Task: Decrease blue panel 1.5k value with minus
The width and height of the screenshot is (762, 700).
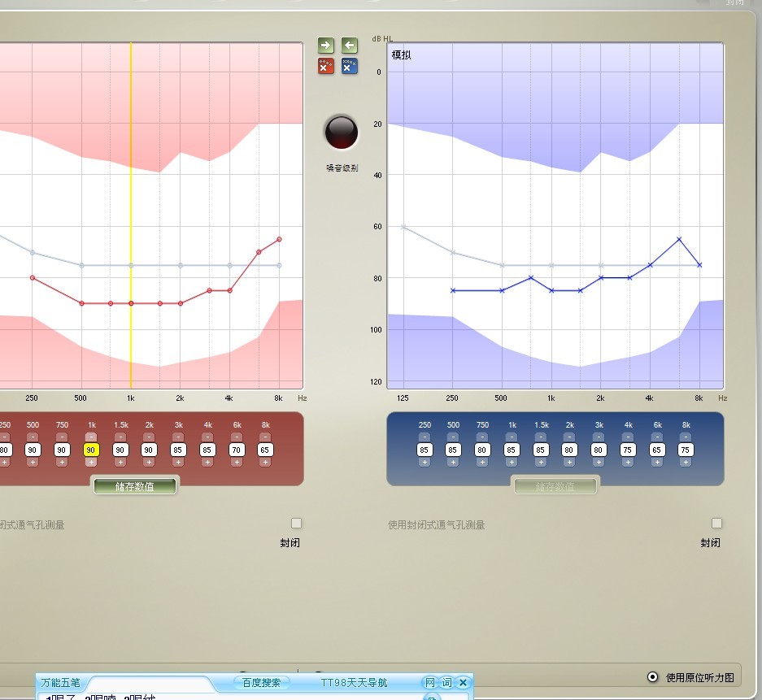Action: coord(541,437)
